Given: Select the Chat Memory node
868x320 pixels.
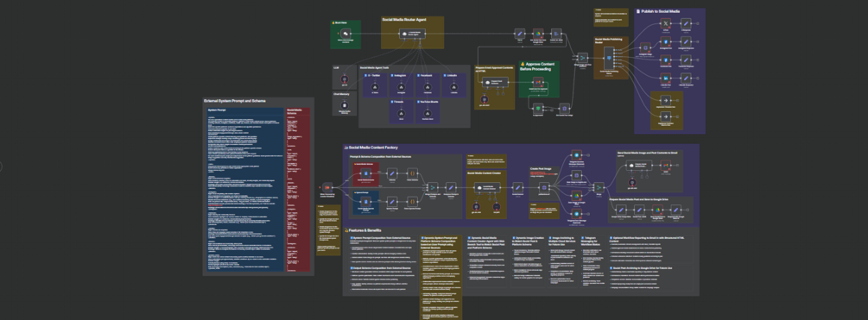Looking at the screenshot, I should 345,105.
